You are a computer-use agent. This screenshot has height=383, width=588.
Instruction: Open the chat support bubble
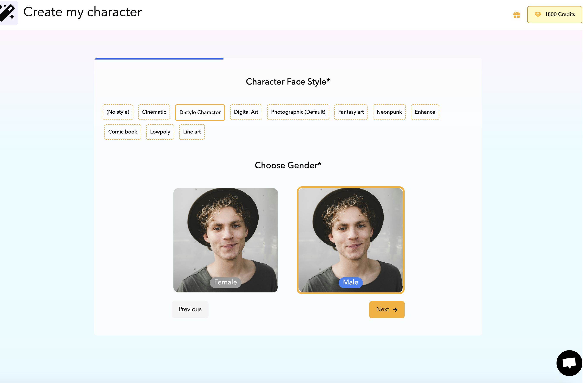[x=569, y=363]
